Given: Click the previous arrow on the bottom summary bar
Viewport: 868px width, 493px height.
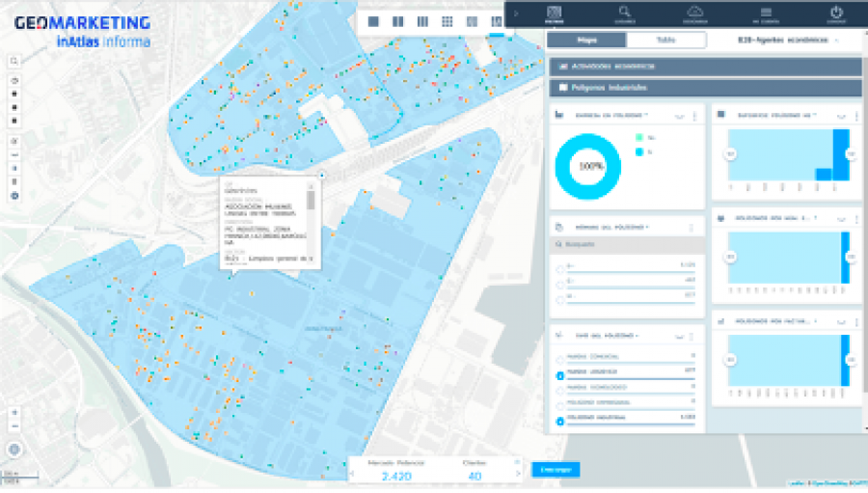Looking at the screenshot, I should [351, 474].
